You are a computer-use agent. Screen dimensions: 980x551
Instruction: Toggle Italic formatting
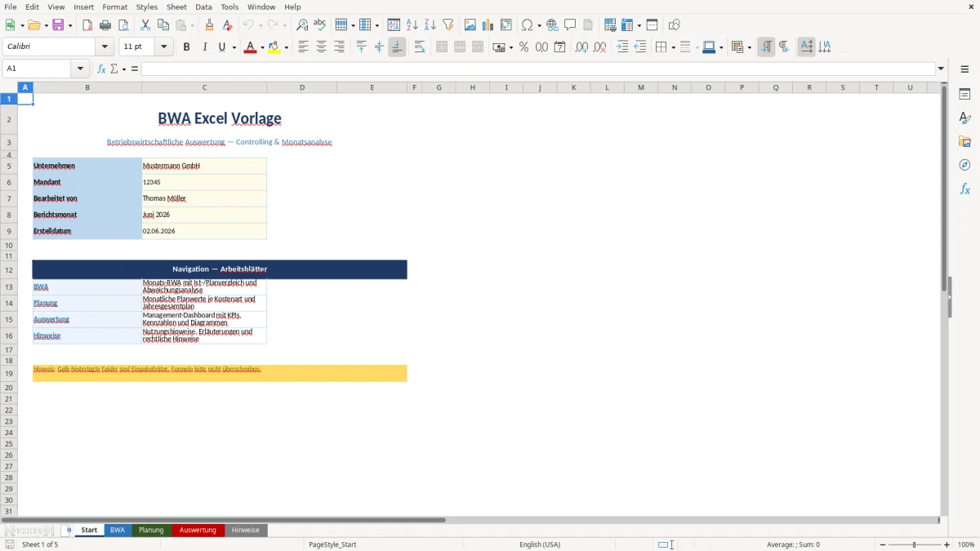[x=204, y=47]
